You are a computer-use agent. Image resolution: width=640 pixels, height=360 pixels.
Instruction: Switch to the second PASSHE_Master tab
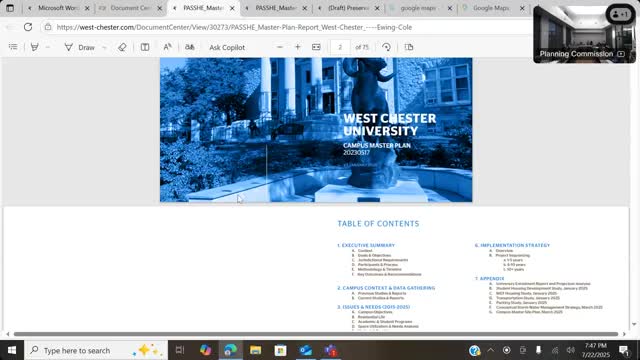point(276,8)
